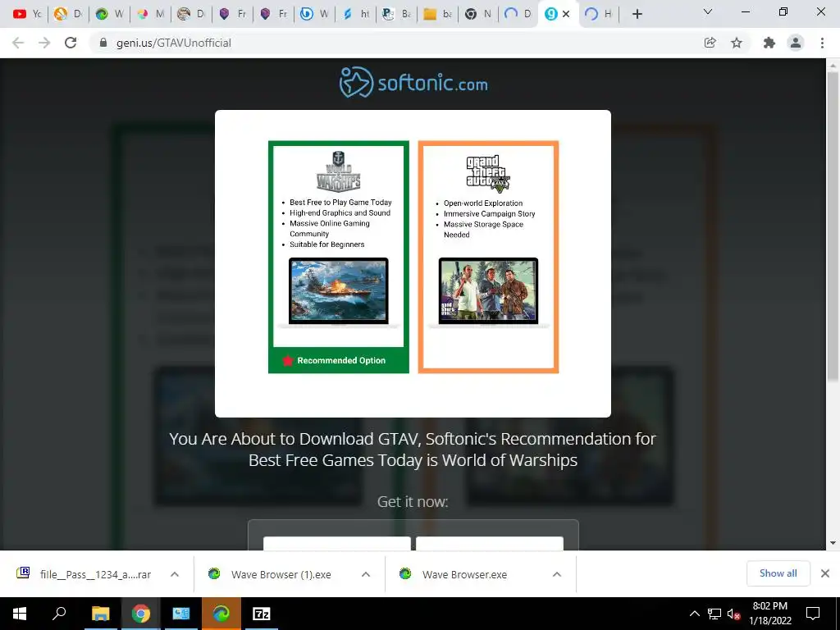Open the Windows Start menu
Image resolution: width=840 pixels, height=630 pixels.
[20, 614]
